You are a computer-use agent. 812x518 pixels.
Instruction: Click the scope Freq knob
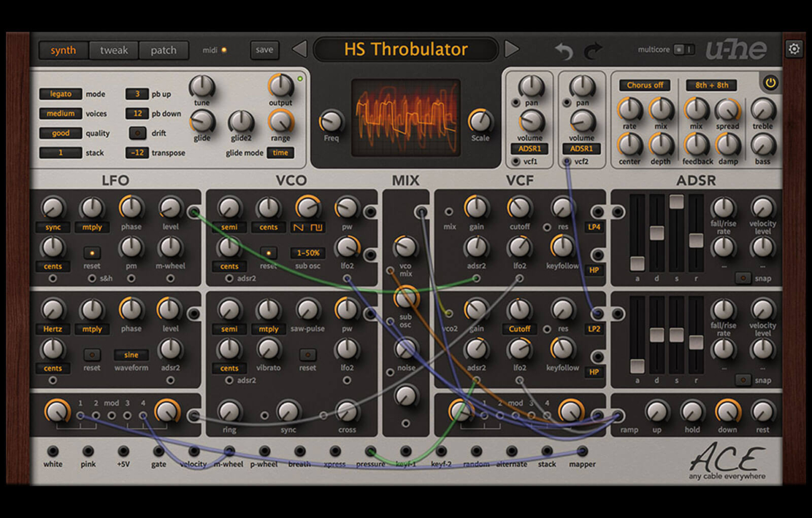click(331, 121)
